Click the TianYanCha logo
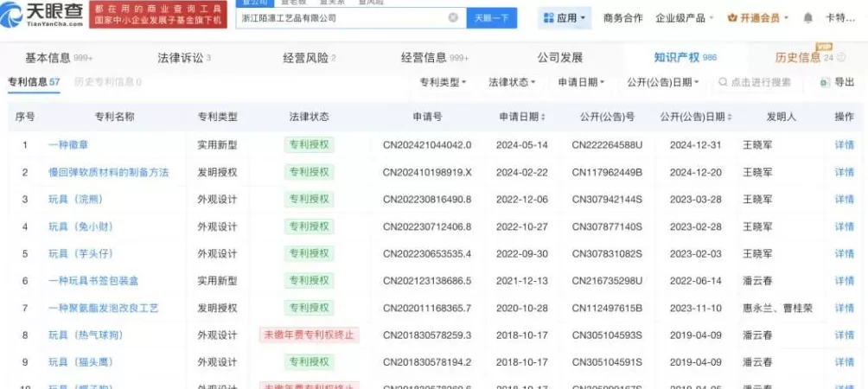Screen dimensions: 868x389 tap(42, 15)
